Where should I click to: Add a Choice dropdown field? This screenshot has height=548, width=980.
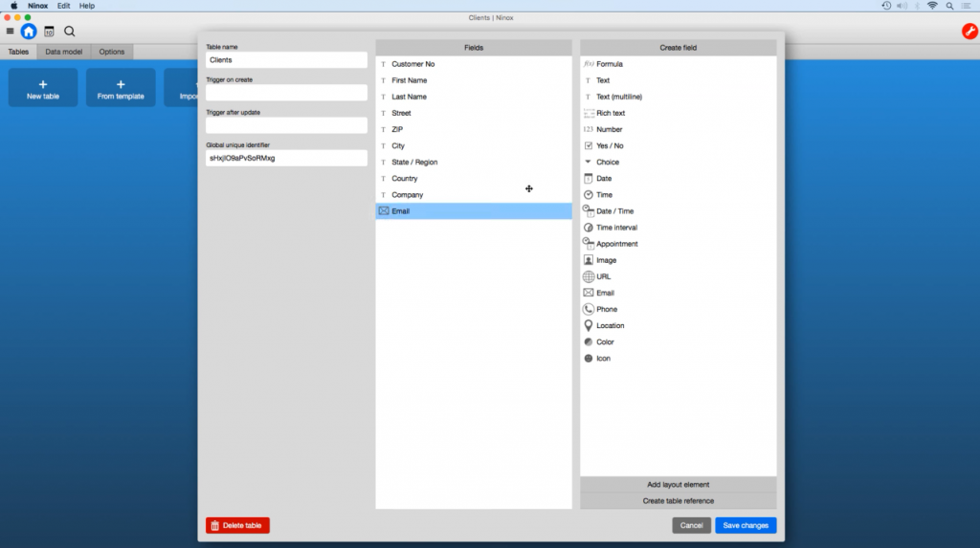click(x=607, y=163)
